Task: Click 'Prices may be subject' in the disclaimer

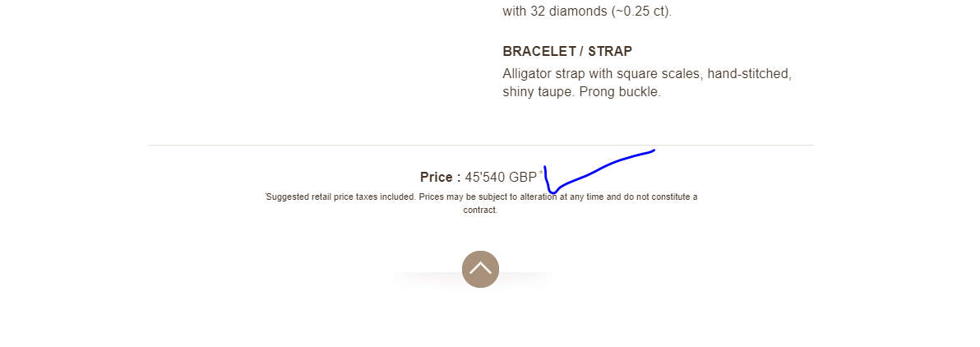Action: click(x=463, y=197)
